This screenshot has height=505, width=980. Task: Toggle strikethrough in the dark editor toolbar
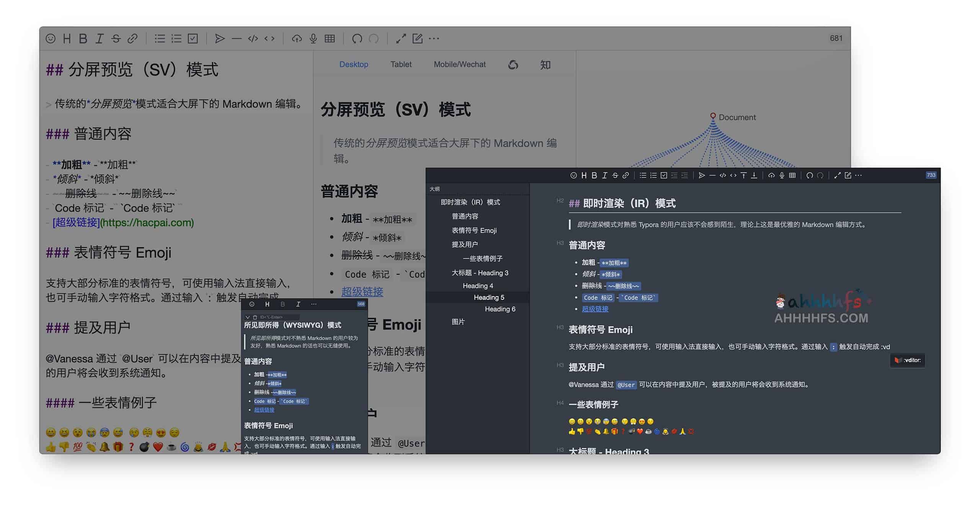tap(615, 175)
